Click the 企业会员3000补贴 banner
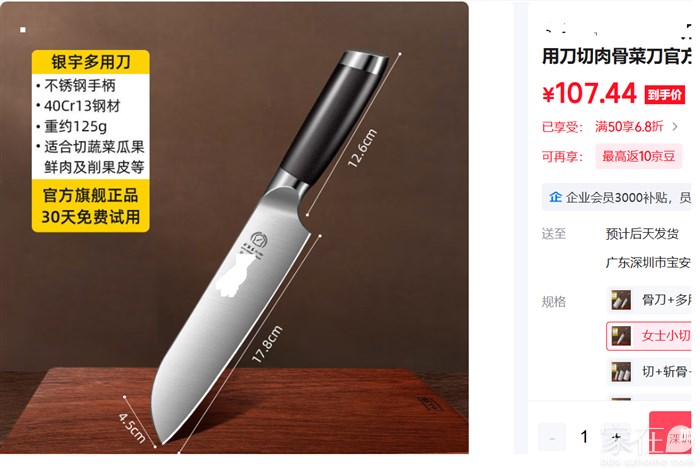This screenshot has height=469, width=700. 617,197
